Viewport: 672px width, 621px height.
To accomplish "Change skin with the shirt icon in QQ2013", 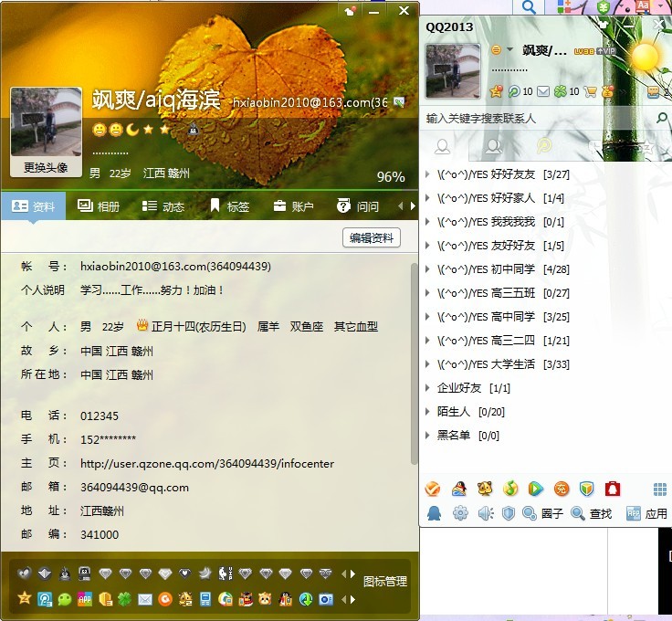I will pyautogui.click(x=604, y=24).
